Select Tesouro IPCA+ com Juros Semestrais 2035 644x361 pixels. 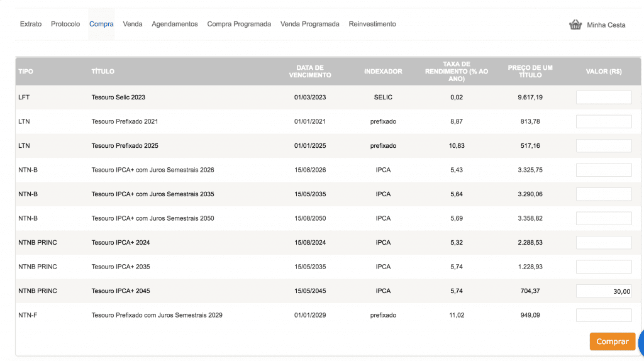pyautogui.click(x=152, y=194)
